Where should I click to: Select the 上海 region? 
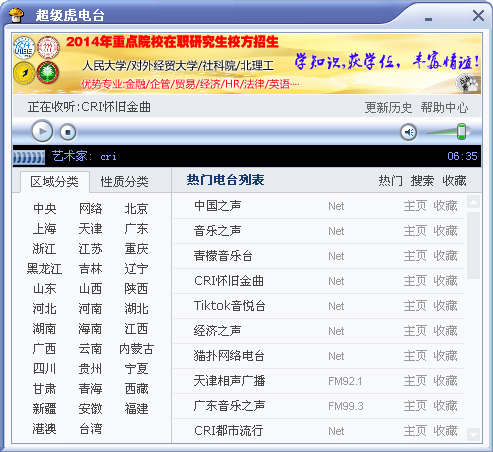44,229
